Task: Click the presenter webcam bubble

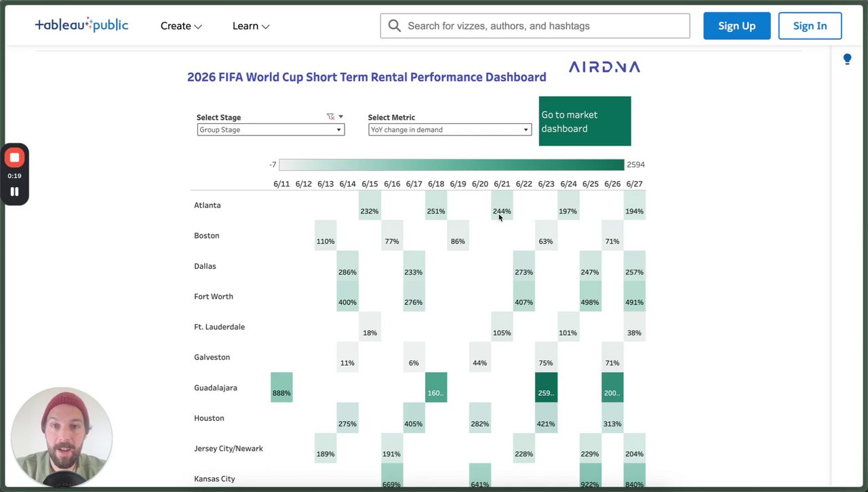Action: [x=62, y=437]
